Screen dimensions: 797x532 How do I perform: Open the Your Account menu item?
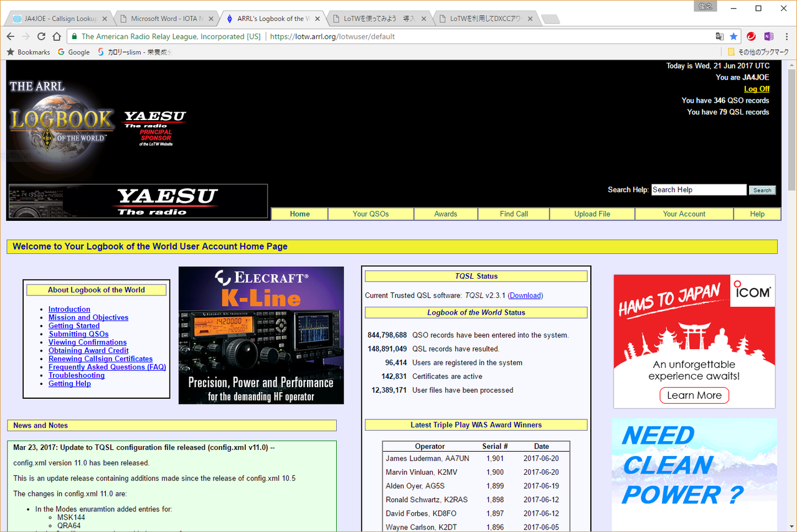pos(684,214)
